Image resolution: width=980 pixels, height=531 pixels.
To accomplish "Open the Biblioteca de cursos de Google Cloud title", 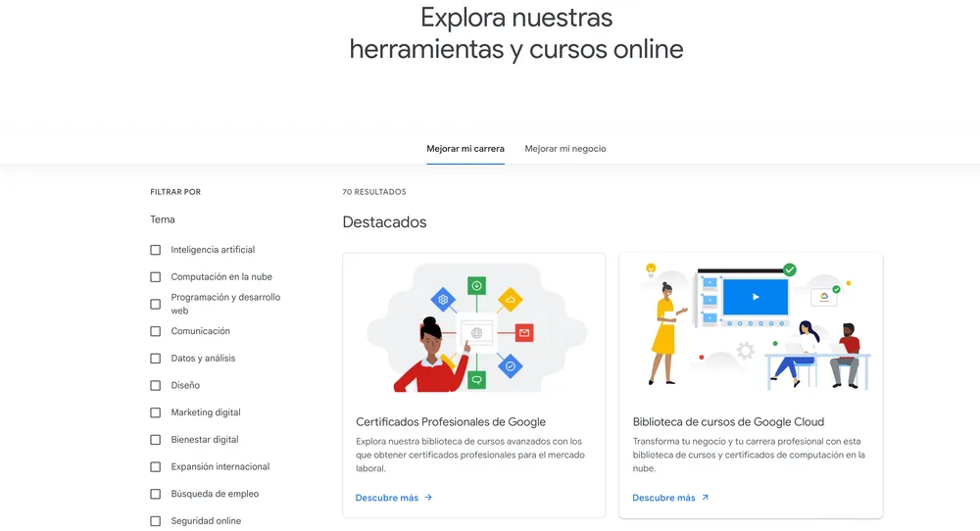I will pyautogui.click(x=728, y=422).
